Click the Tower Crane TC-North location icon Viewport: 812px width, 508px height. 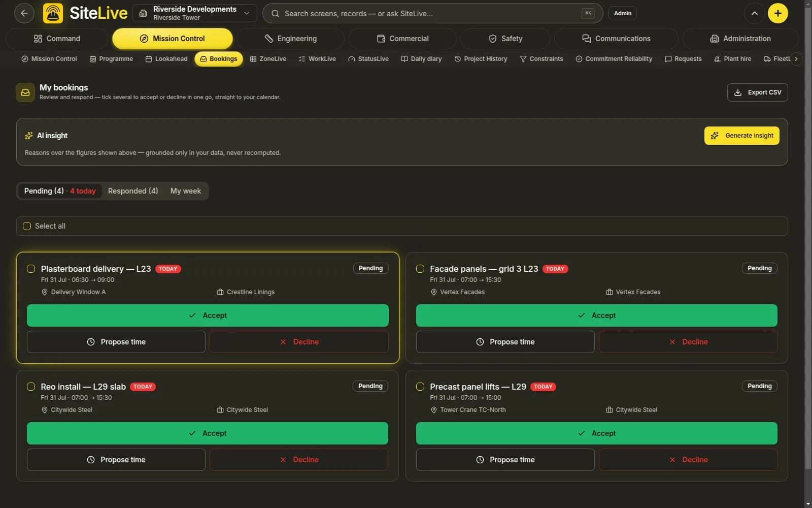click(x=434, y=410)
